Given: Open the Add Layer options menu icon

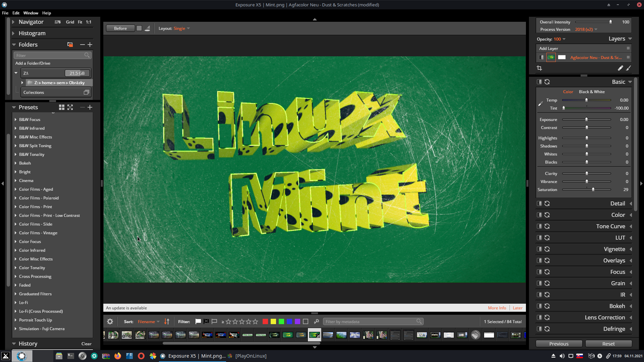Looking at the screenshot, I should click(628, 48).
